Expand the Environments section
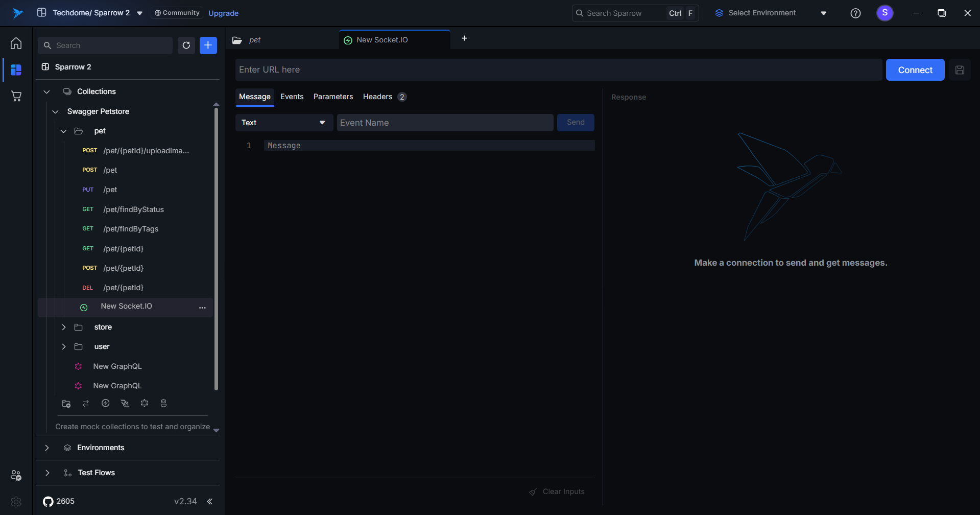This screenshot has width=980, height=515. pyautogui.click(x=47, y=448)
